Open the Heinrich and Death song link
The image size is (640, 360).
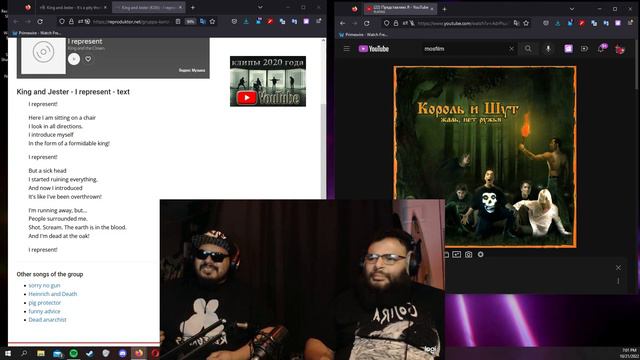coord(53,294)
